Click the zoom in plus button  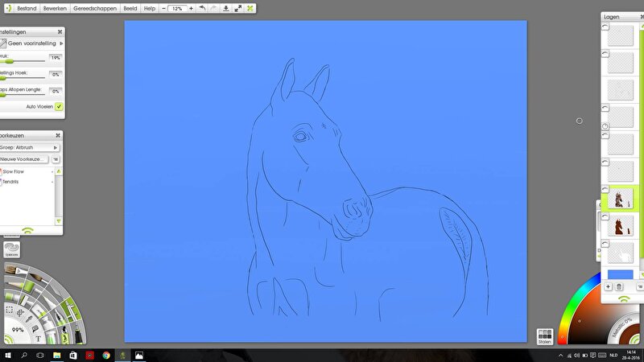point(191,8)
